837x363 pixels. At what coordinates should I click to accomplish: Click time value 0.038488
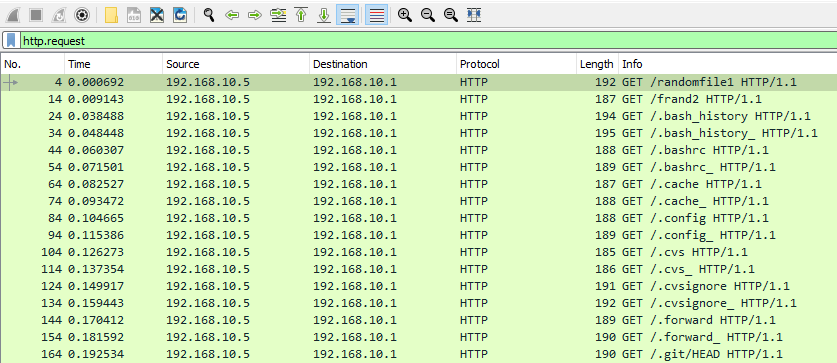pyautogui.click(x=96, y=116)
